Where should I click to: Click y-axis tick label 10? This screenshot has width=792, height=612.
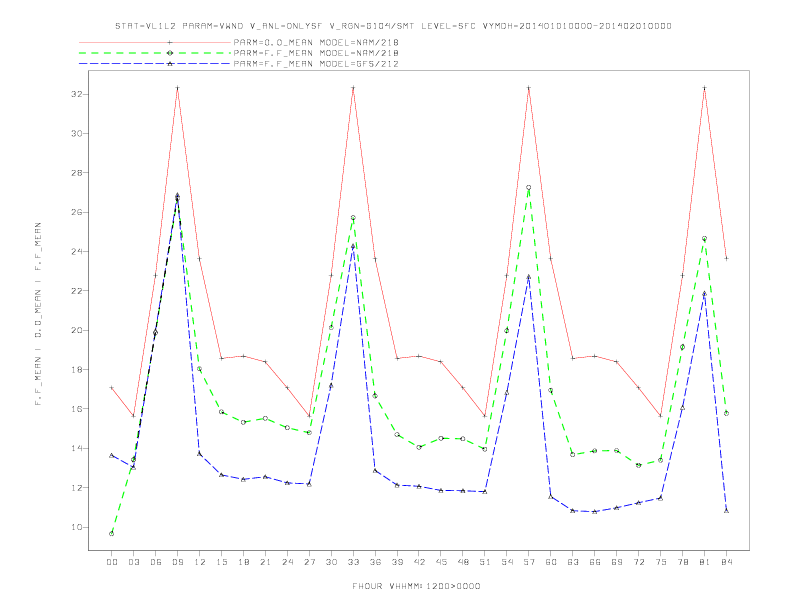(x=77, y=527)
